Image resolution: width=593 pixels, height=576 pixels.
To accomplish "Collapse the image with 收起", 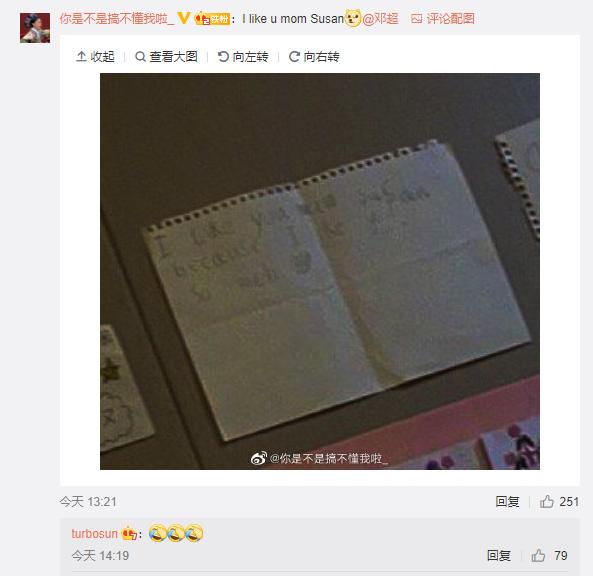I will pos(95,56).
